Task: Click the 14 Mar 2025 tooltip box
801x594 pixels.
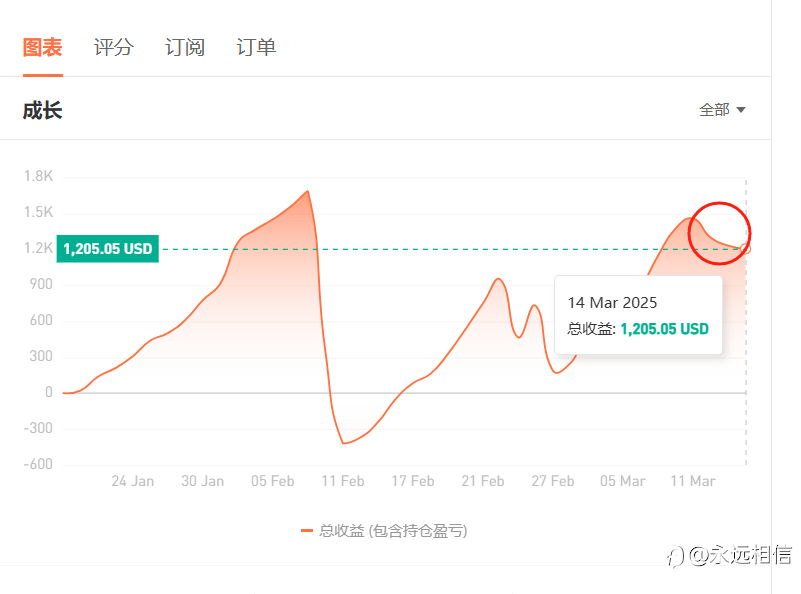Action: click(638, 315)
